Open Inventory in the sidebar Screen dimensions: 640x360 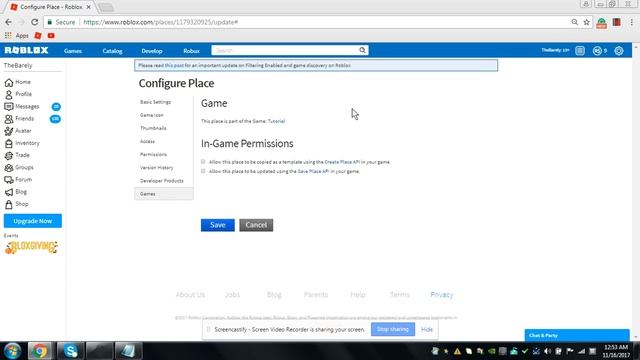pos(22,143)
